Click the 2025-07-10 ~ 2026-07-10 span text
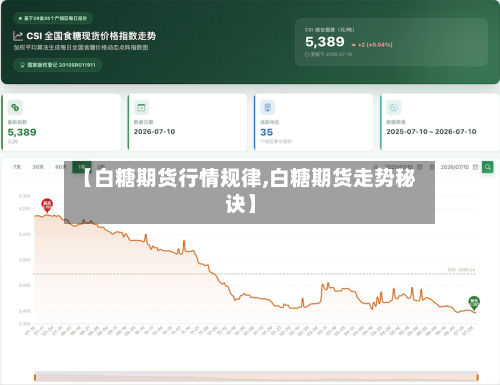The height and width of the screenshot is (385, 500). coord(431,132)
